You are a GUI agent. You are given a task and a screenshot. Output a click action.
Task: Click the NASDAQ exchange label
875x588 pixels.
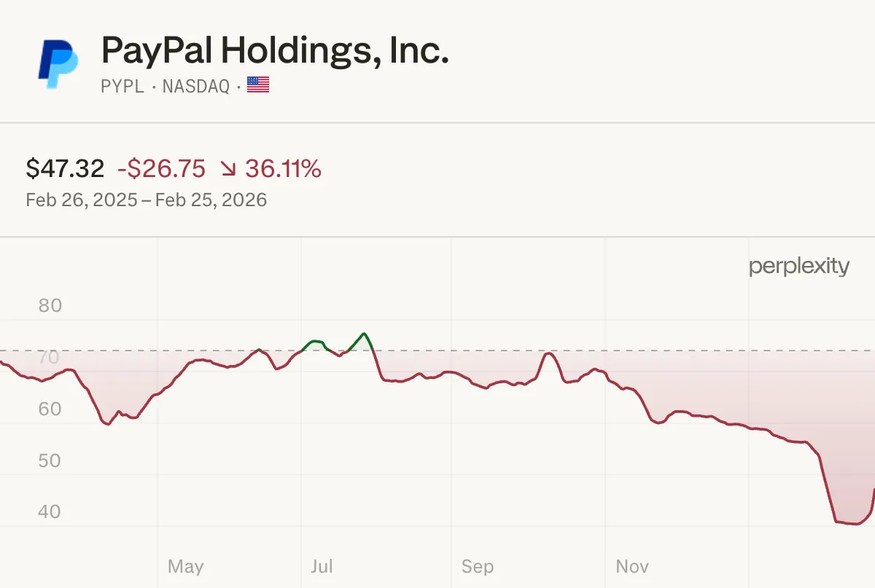click(195, 86)
